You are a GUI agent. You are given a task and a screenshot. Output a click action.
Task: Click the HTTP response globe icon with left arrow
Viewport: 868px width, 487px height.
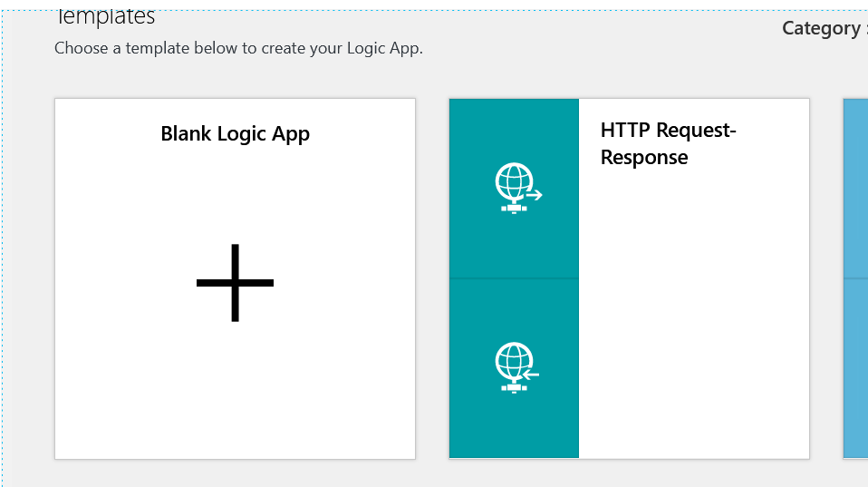tap(517, 367)
